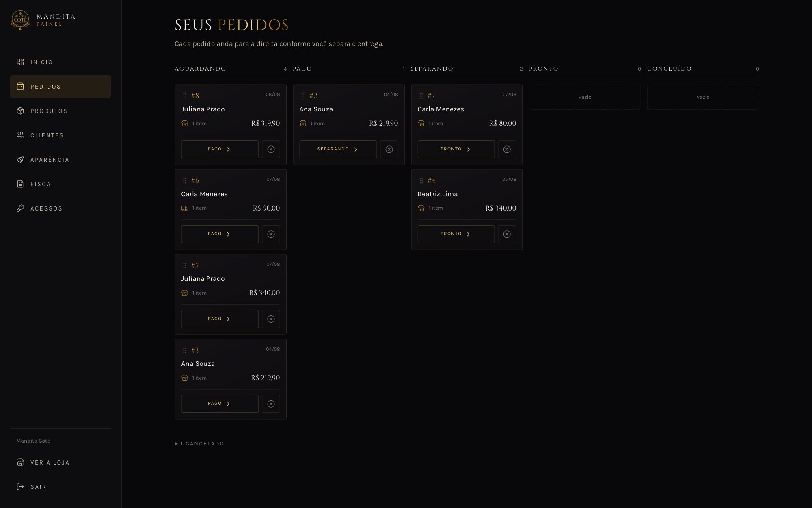Click Sair to log out

(x=60, y=487)
